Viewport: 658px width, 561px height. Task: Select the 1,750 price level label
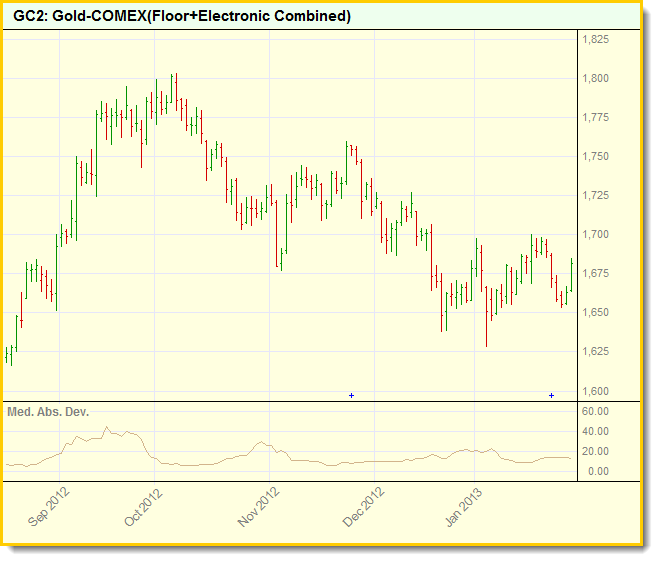pyautogui.click(x=596, y=157)
